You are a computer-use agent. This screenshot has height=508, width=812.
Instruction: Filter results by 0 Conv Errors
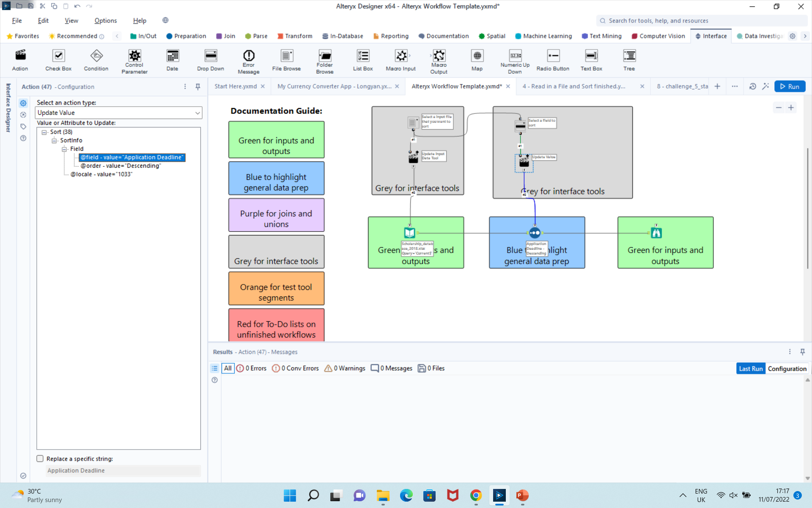[x=296, y=368]
